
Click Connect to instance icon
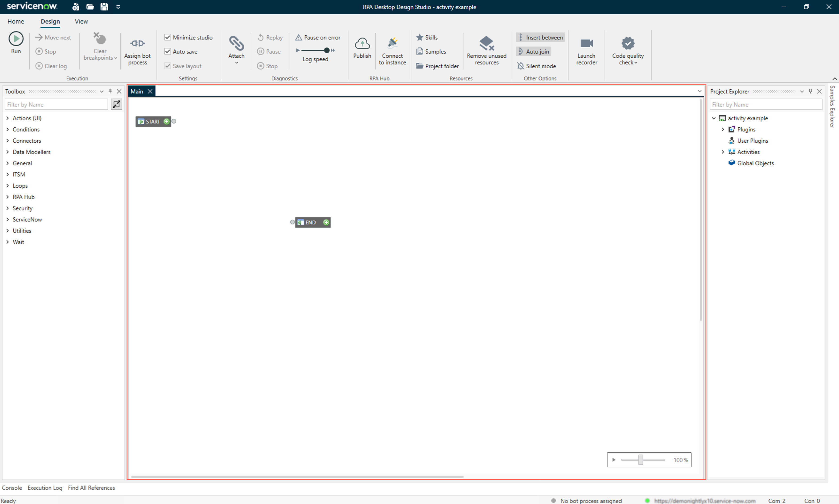(392, 43)
